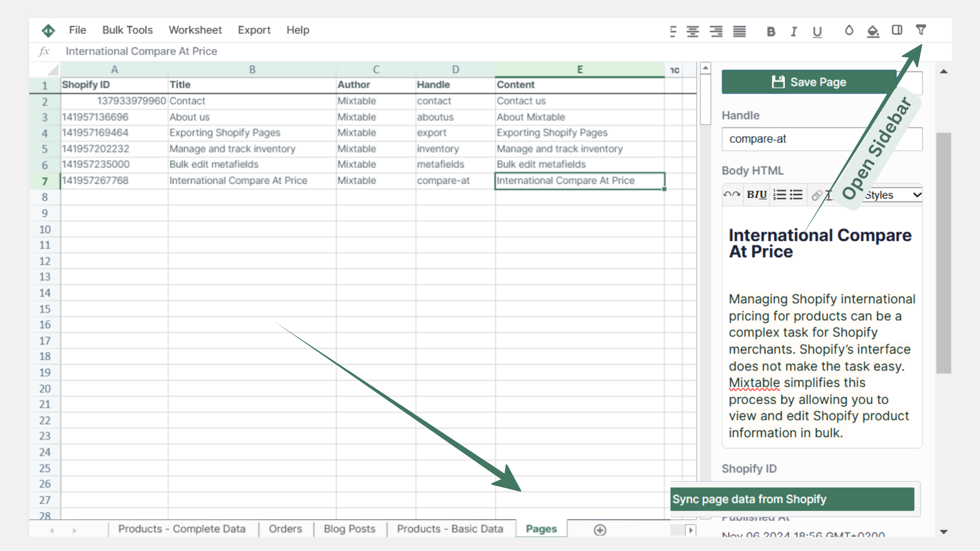Select the center align icon

click(x=692, y=31)
